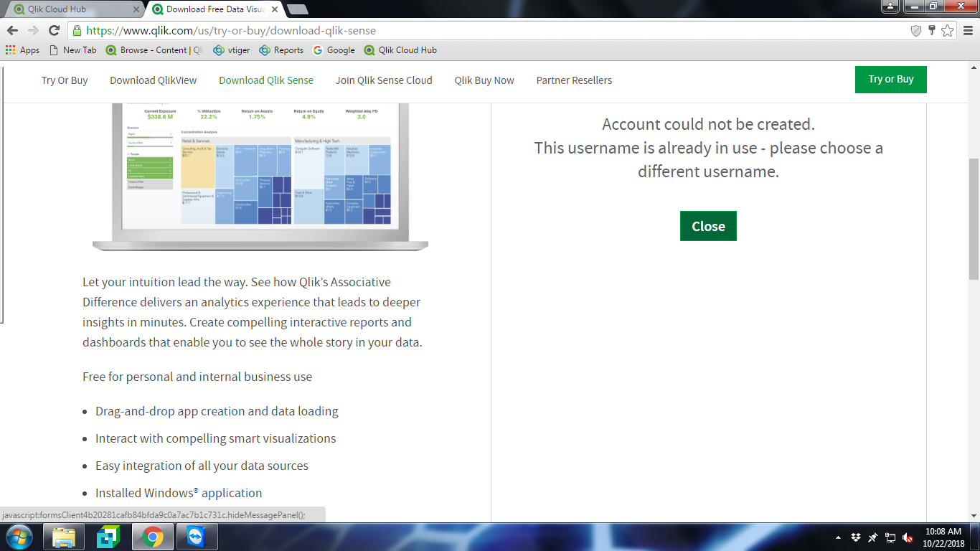Click the address bar URL field
The image size is (980, 551).
(488, 31)
